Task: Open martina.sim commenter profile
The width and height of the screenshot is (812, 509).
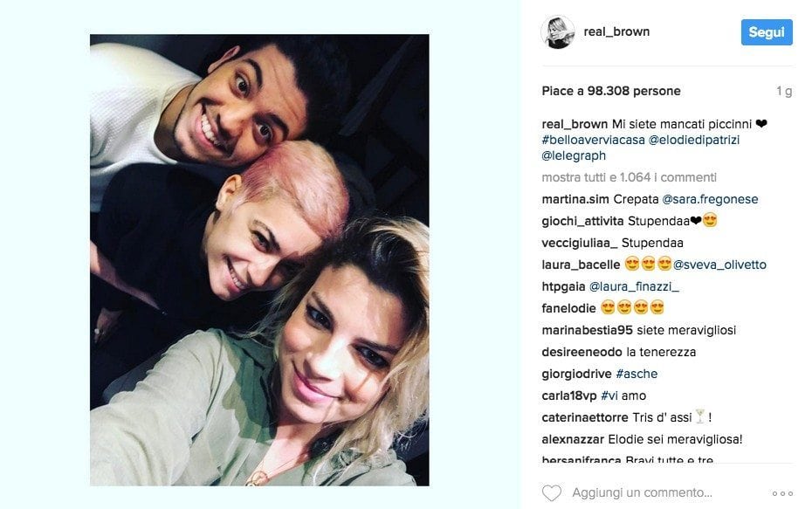Action: pyautogui.click(x=575, y=199)
